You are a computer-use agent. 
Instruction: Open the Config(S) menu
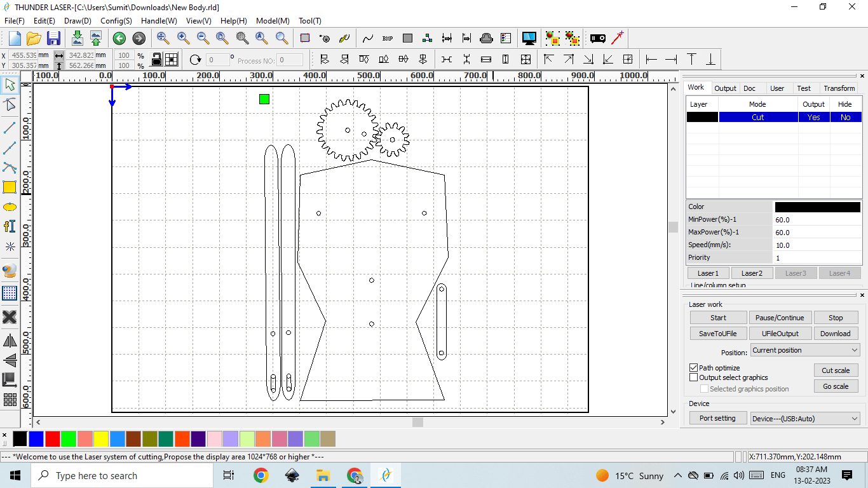116,21
